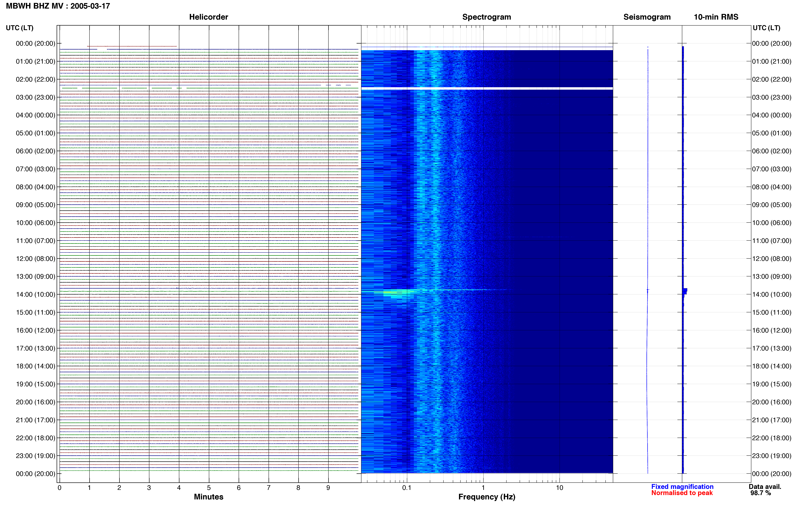
Task: Click the right "UTC (LT)" axis label
Action: tap(766, 28)
